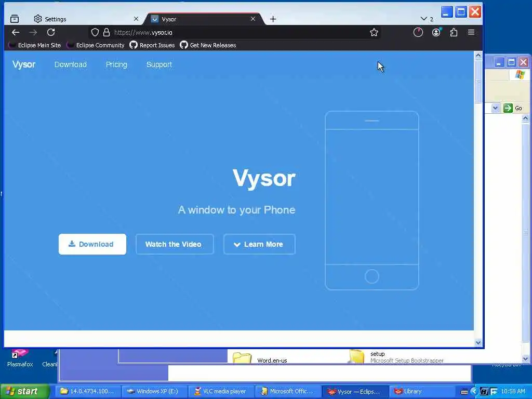Switch to 14.0.4734.100 taskbar folder

(87, 391)
